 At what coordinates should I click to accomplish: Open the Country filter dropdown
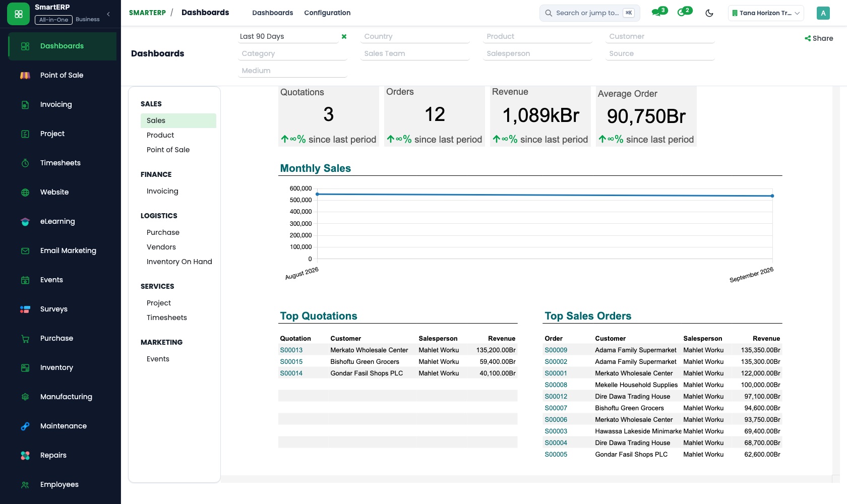click(415, 36)
